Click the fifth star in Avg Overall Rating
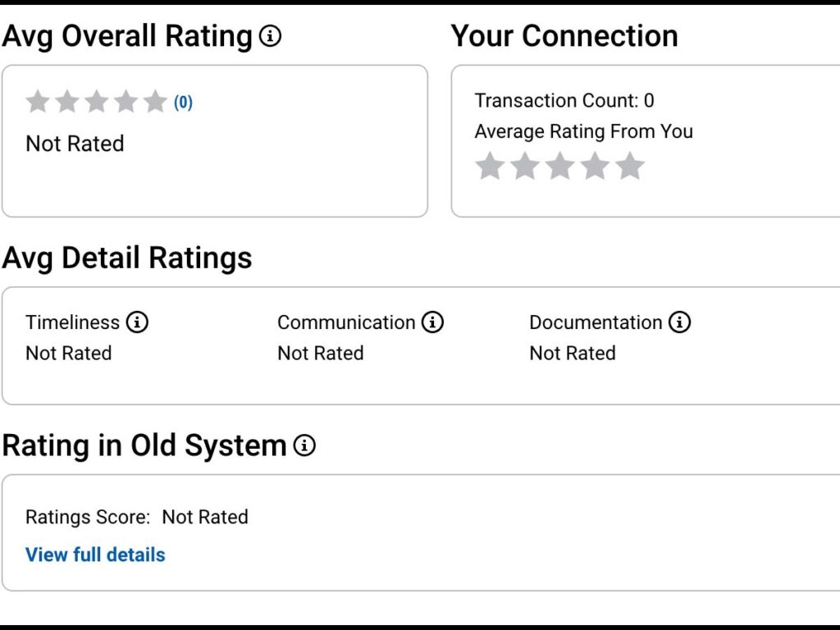840x630 pixels. point(155,102)
